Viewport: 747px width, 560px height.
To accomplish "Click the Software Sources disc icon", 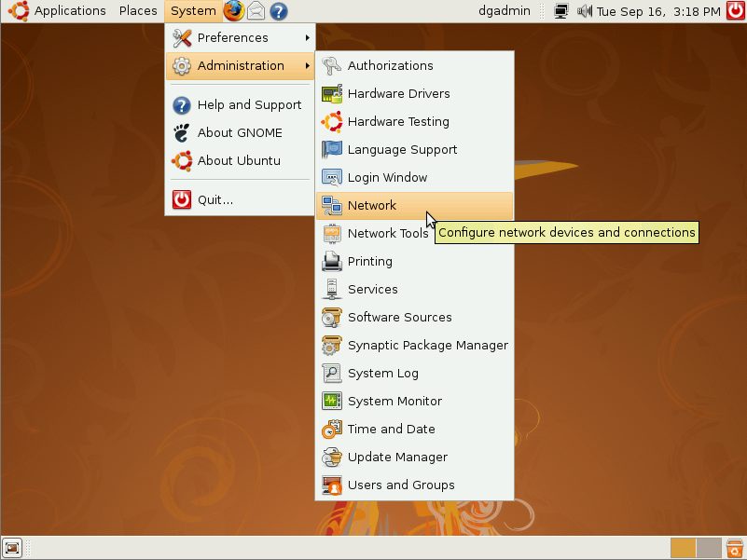I will [332, 318].
